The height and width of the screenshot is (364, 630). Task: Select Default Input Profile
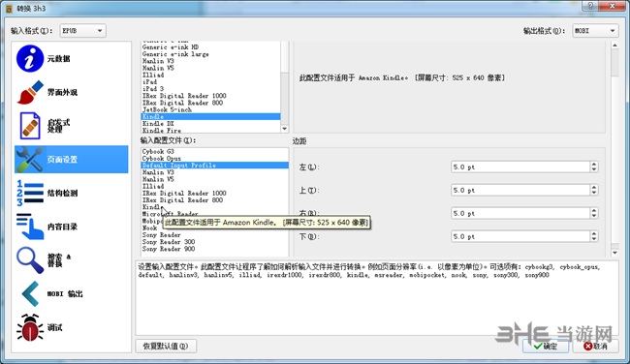click(214, 166)
